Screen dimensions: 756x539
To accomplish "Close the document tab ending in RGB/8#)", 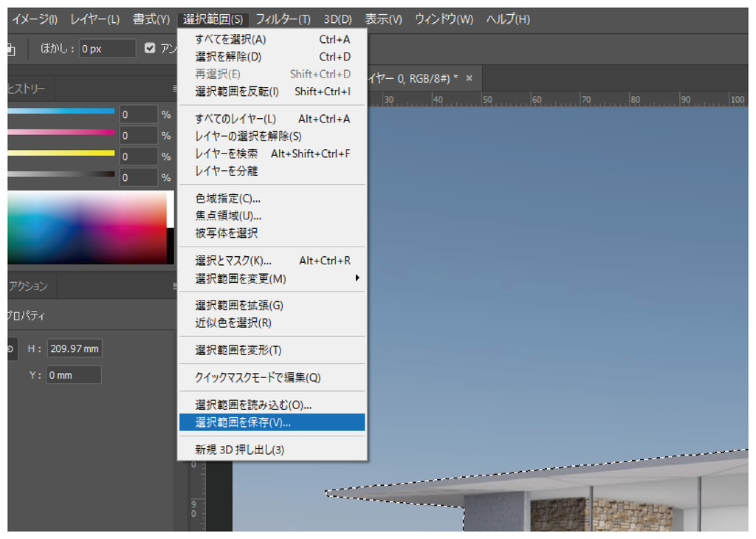I will [x=469, y=78].
